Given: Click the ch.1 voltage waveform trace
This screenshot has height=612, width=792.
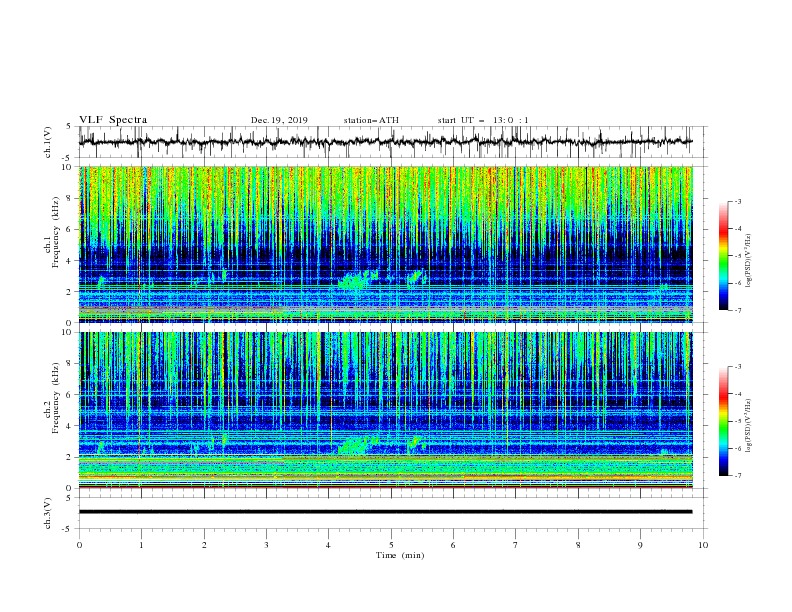Looking at the screenshot, I should point(385,141).
